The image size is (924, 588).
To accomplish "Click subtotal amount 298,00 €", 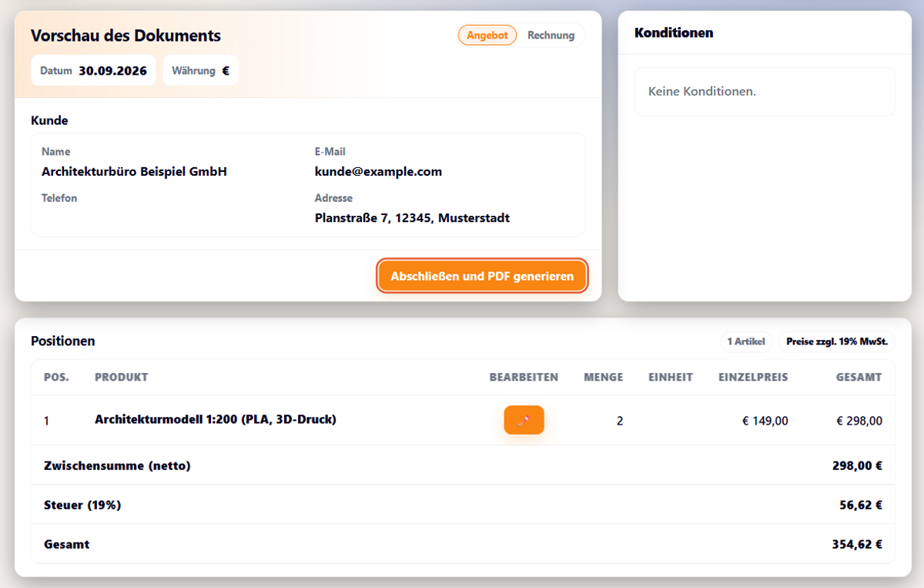I will [x=857, y=465].
